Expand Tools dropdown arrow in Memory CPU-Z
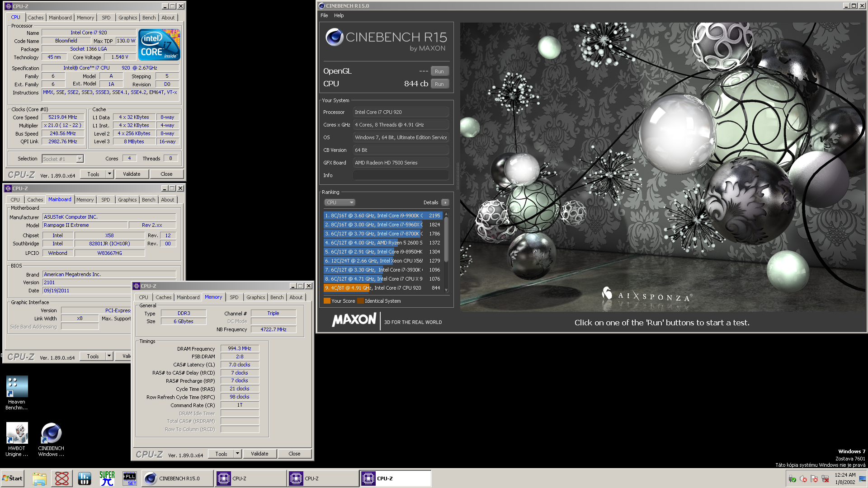Viewport: 868px width, 488px height. tap(237, 454)
